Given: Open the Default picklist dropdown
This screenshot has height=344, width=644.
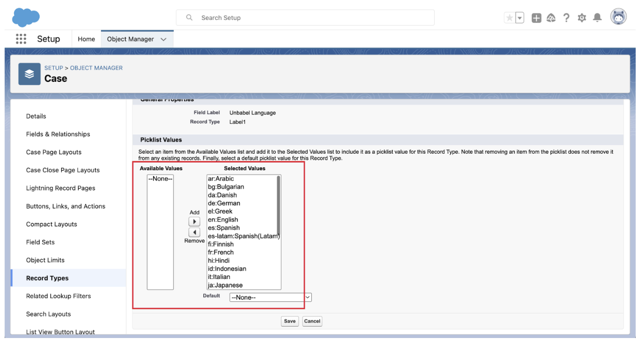Looking at the screenshot, I should [x=270, y=298].
